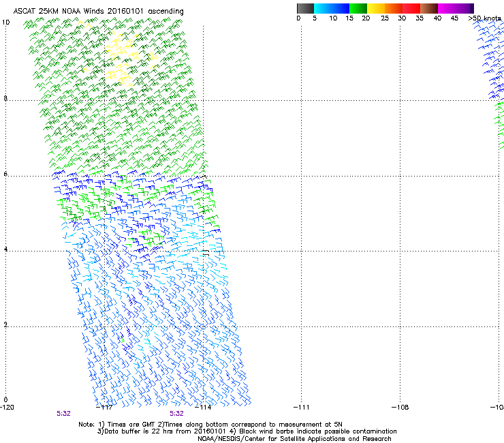This screenshot has height=443, width=504.
Task: Select the green 15-20 knots color bar segment
Action: (358, 8)
